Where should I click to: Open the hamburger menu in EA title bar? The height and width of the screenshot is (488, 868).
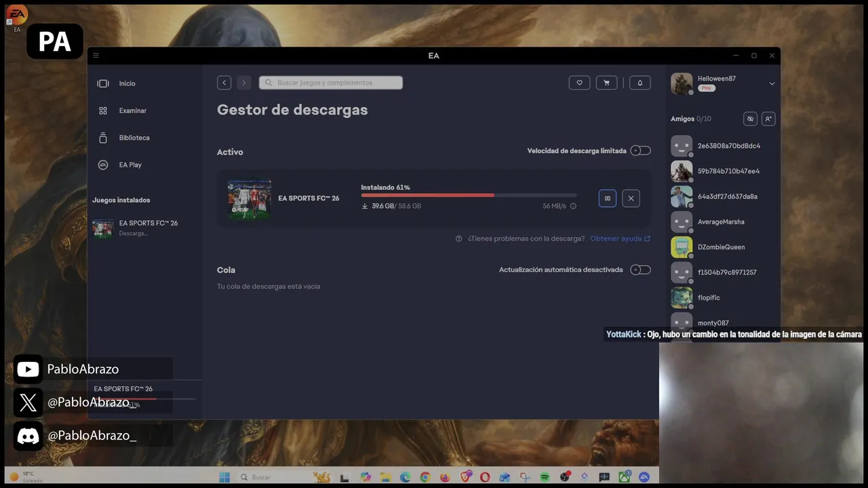(96, 56)
